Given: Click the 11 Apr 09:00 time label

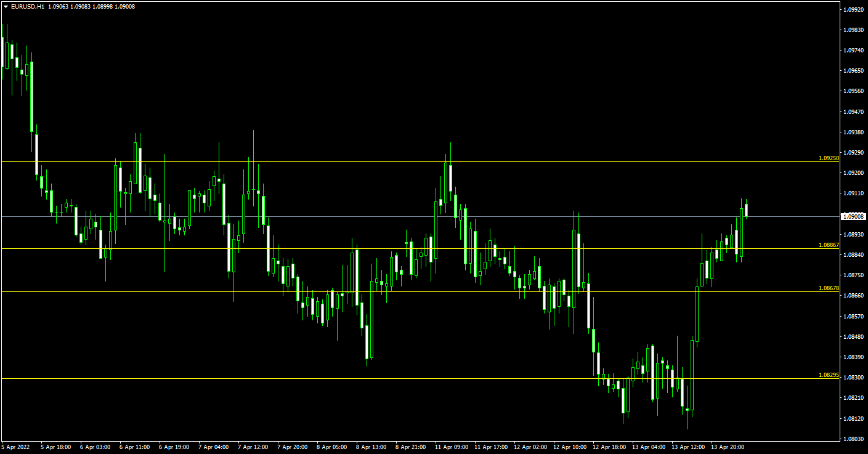Looking at the screenshot, I should point(451,447).
